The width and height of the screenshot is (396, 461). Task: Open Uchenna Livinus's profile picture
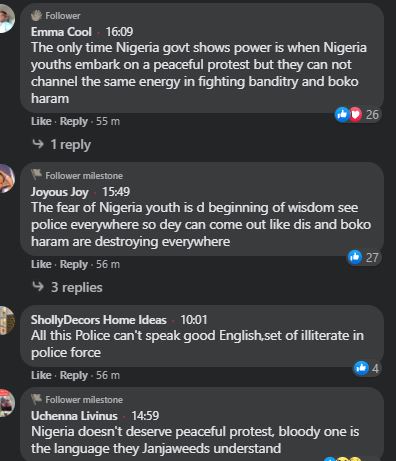[x=7, y=403]
